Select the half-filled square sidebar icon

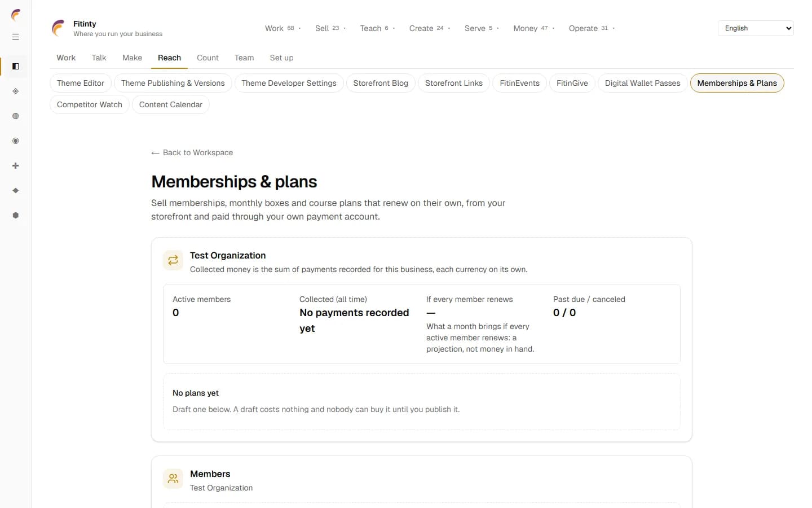click(x=16, y=67)
